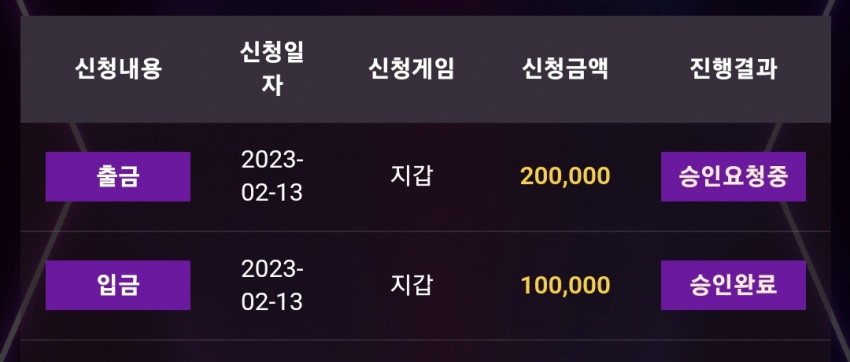Click 지갑 in the 출금 row
Image resolution: width=850 pixels, height=362 pixels.
tap(411, 177)
